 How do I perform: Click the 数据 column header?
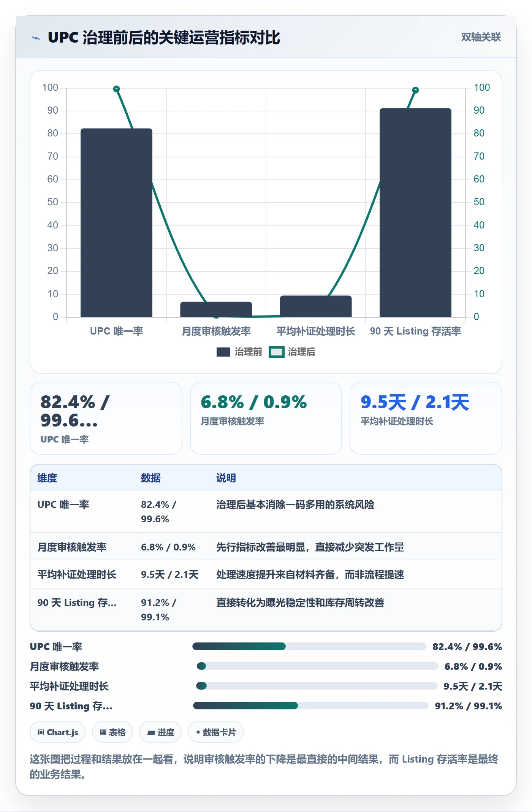coord(151,478)
